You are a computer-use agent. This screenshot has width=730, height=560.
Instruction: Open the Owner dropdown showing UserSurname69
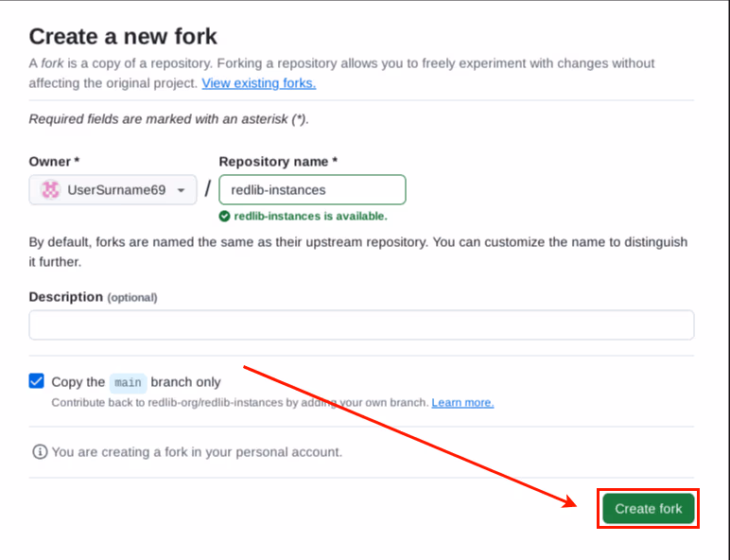113,190
